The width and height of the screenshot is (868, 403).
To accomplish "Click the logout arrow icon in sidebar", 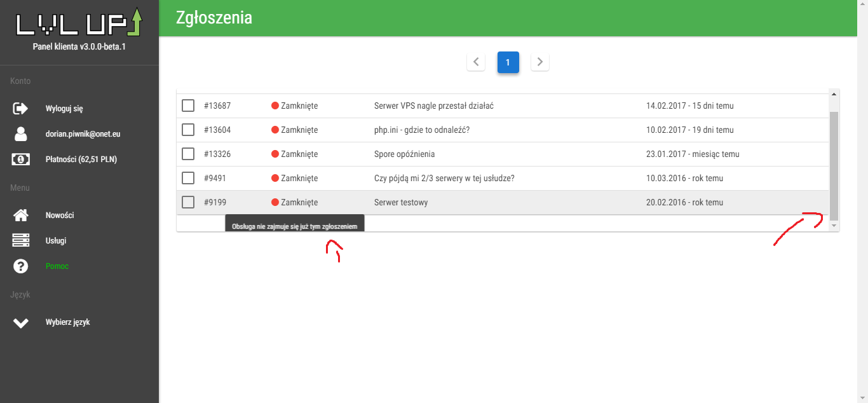I will coord(21,109).
